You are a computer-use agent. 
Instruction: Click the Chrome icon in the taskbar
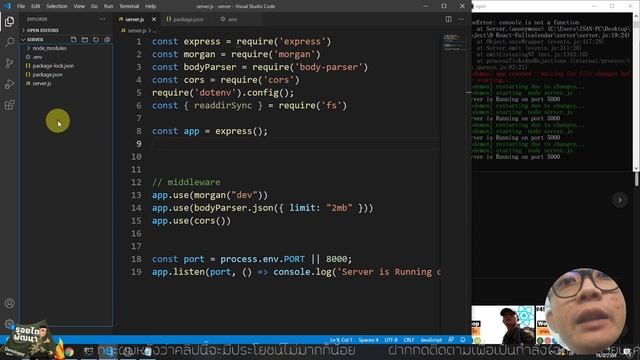pos(69,351)
